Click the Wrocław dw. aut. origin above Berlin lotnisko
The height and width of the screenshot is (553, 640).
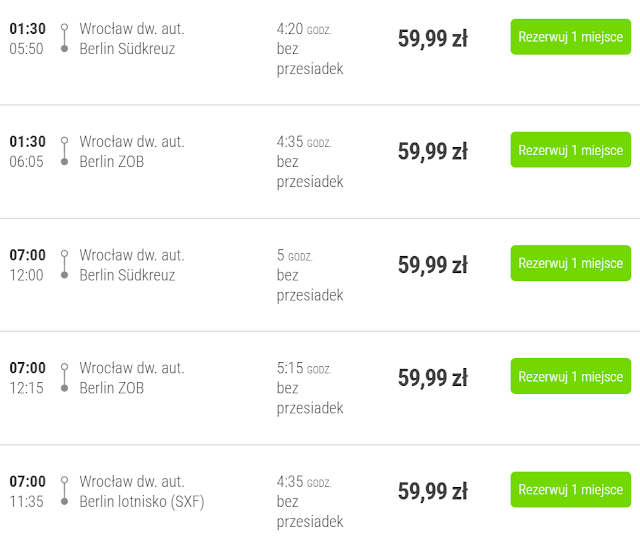click(x=131, y=481)
